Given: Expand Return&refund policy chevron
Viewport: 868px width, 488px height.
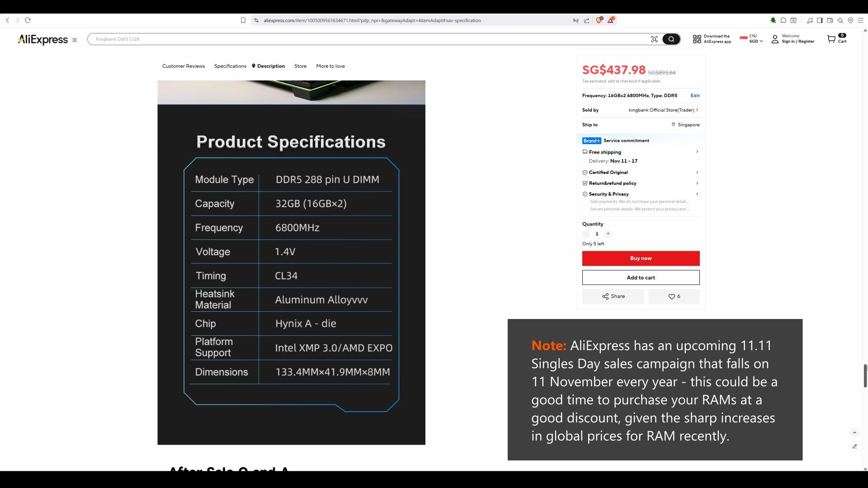Looking at the screenshot, I should coord(697,183).
